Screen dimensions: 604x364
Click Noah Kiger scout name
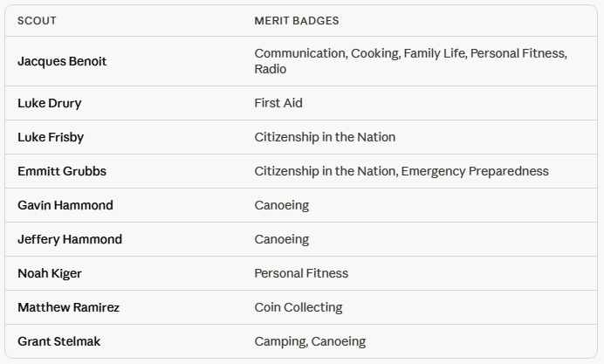(x=50, y=273)
